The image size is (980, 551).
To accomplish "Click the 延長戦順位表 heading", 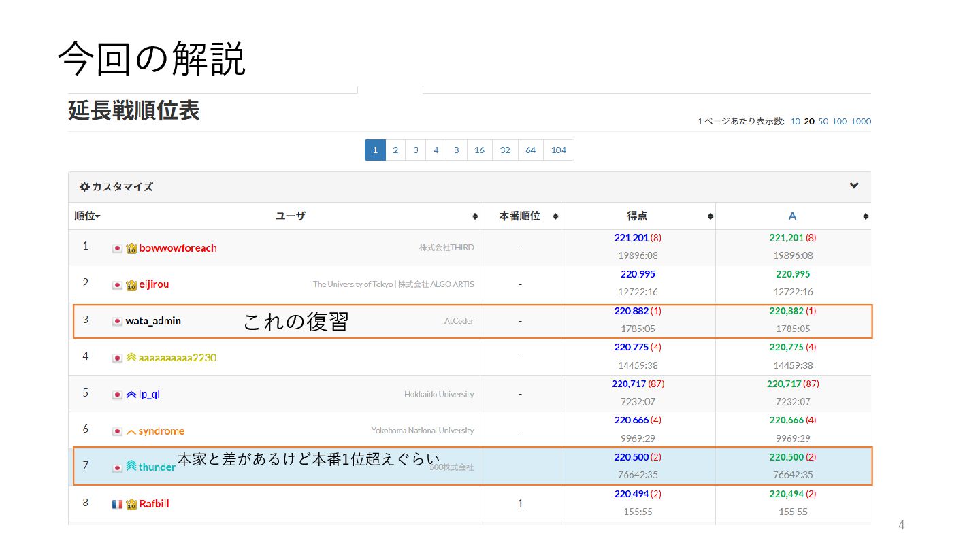I will [x=134, y=110].
